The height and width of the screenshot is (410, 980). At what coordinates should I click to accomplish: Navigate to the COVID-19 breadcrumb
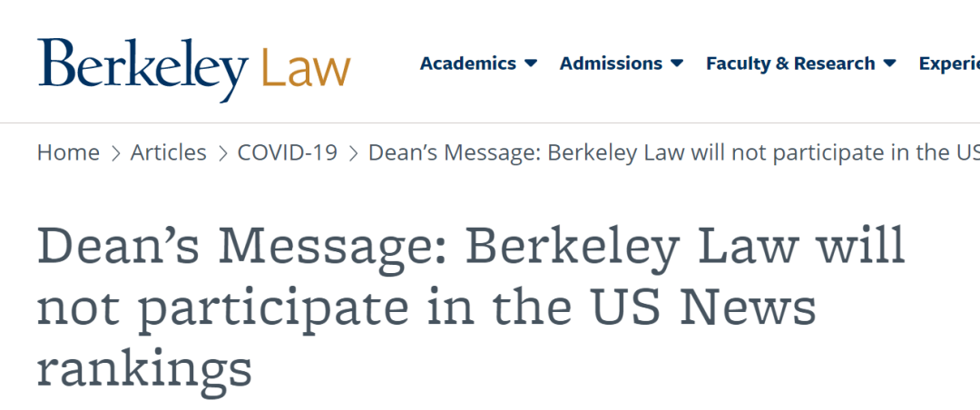[x=287, y=152]
